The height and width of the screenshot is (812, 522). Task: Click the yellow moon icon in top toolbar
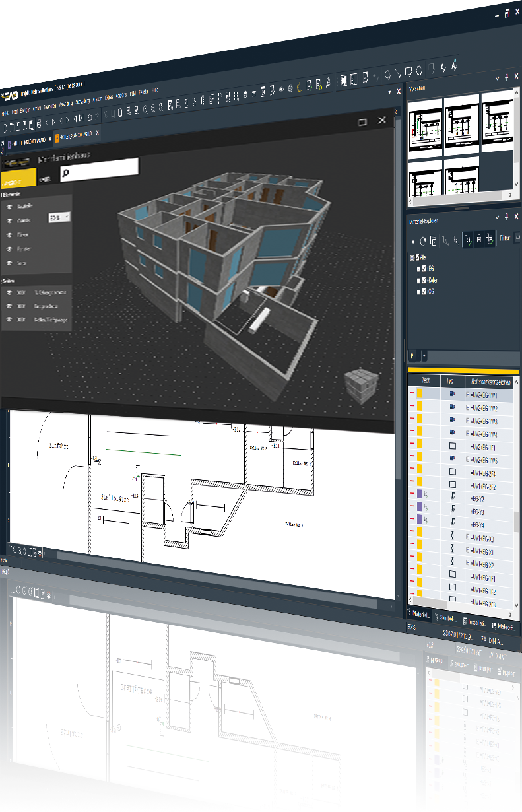coord(300,86)
